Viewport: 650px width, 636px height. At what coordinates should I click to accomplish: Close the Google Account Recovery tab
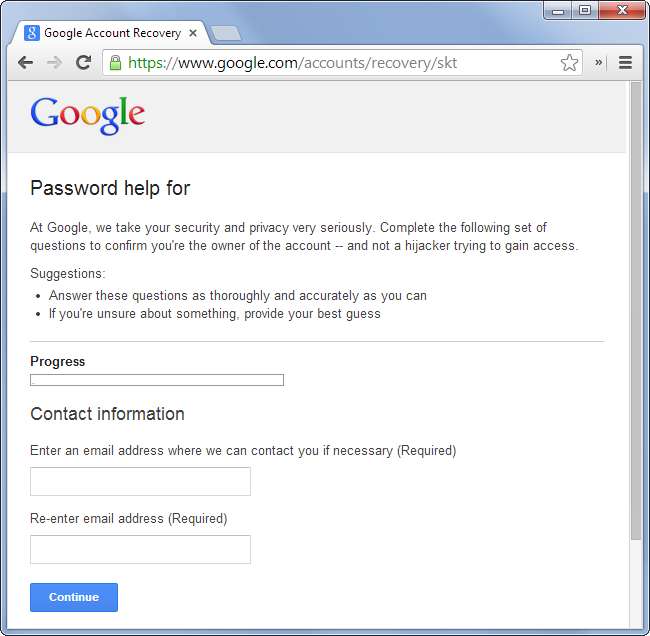[x=193, y=33]
